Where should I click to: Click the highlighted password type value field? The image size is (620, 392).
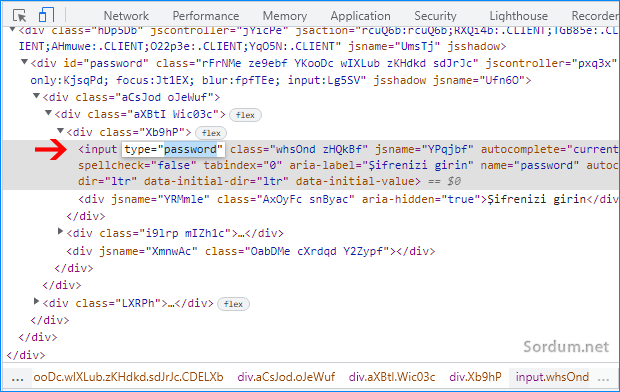click(x=173, y=150)
